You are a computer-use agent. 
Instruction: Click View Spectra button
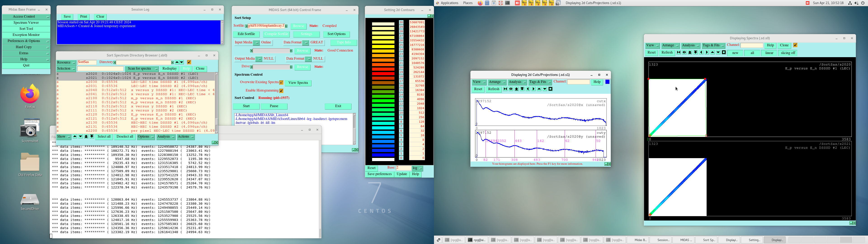click(x=298, y=83)
